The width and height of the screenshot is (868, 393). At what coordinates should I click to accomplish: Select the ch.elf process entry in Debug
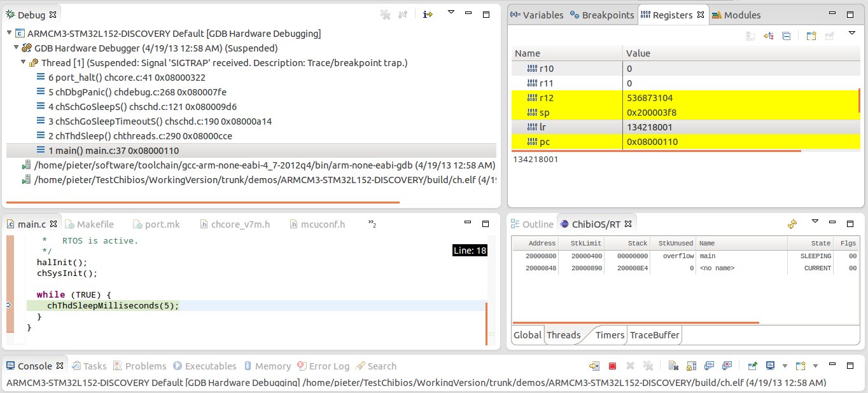(258, 180)
